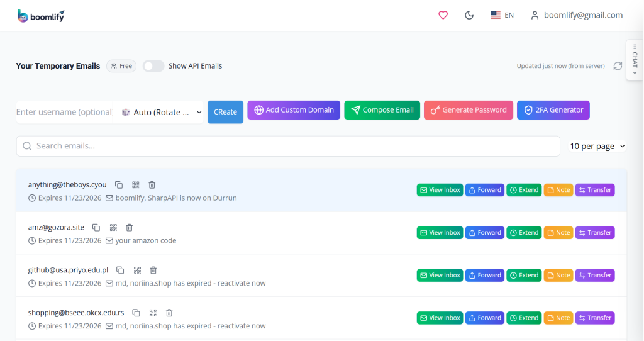Click the anything@theboys.cyou address text

pyautogui.click(x=67, y=185)
